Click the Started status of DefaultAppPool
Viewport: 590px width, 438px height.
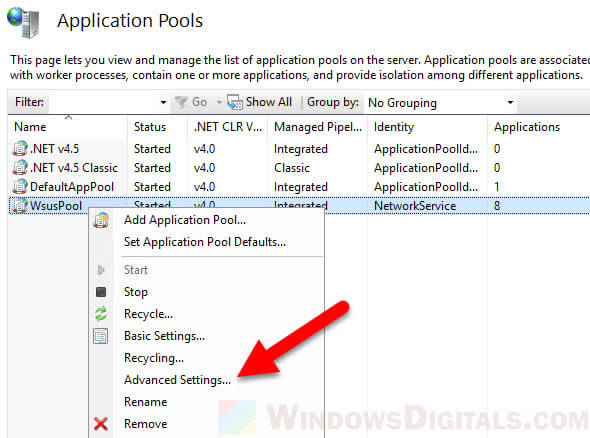pos(152,187)
